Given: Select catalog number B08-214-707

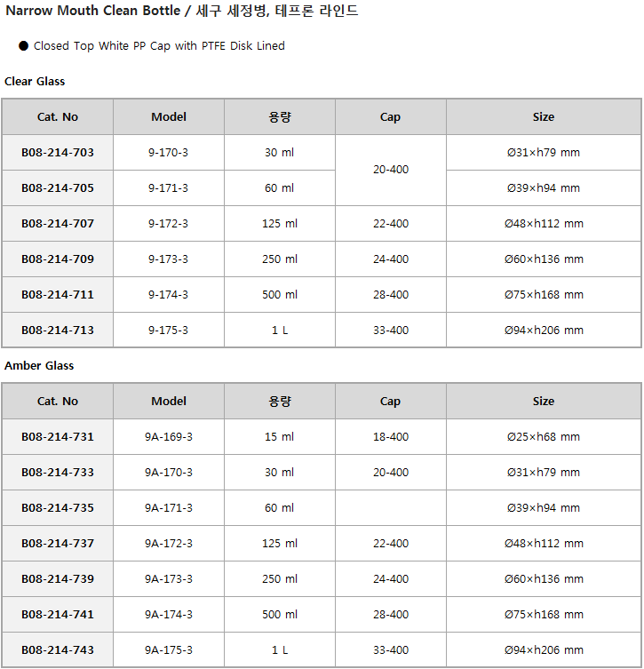Looking at the screenshot, I should (58, 223).
